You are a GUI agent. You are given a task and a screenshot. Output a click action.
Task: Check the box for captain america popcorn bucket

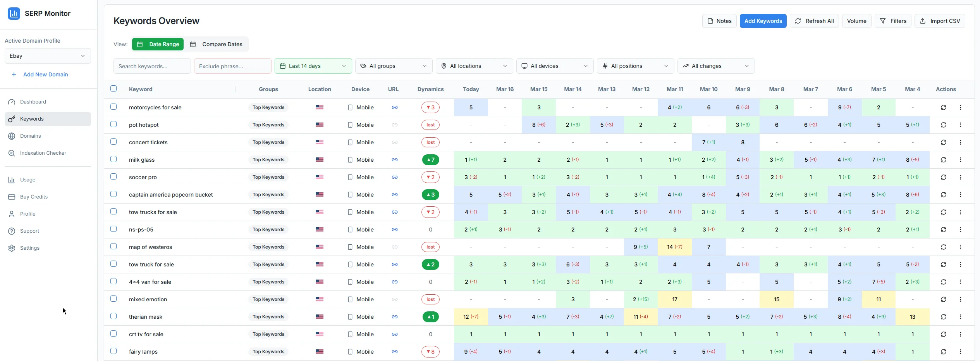113,194
